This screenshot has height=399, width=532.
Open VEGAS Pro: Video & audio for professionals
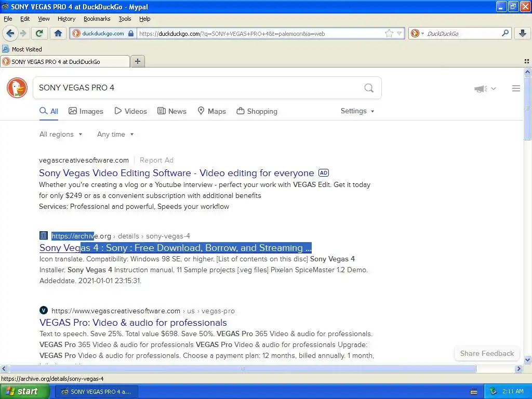[x=133, y=323]
